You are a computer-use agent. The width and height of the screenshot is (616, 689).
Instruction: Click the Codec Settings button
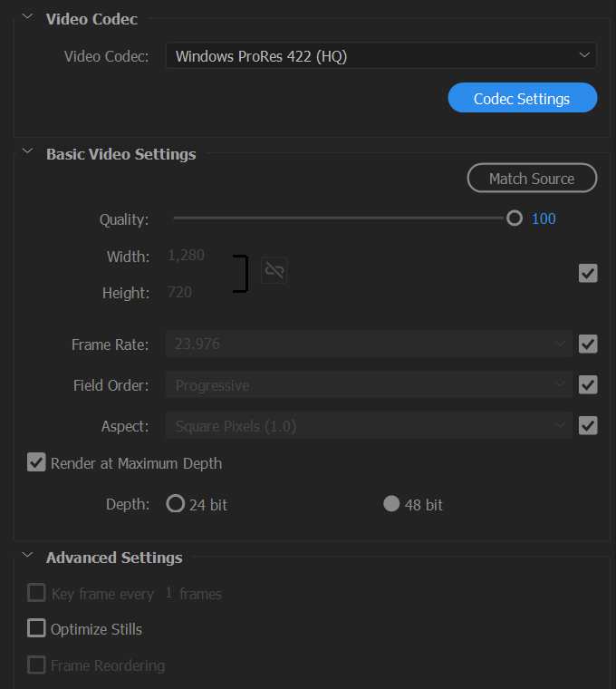523,98
